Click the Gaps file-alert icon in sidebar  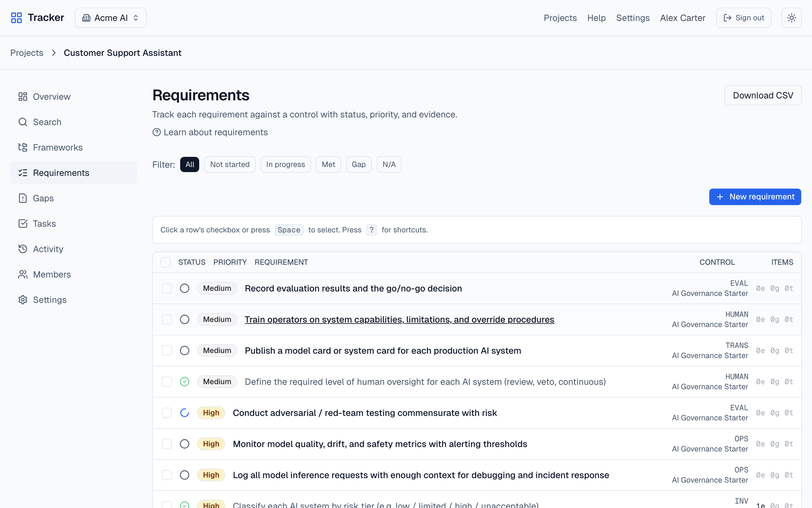[x=23, y=198]
